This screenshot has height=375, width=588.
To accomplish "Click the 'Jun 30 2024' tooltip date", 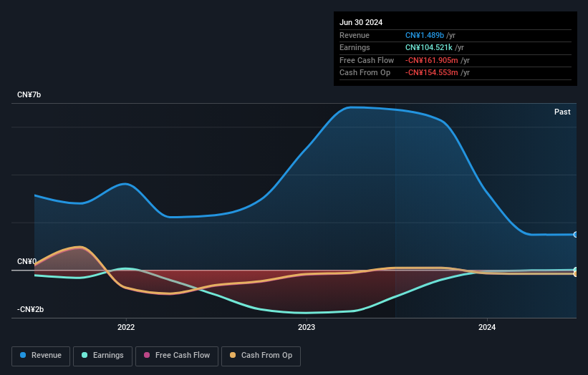I will 361,22.
